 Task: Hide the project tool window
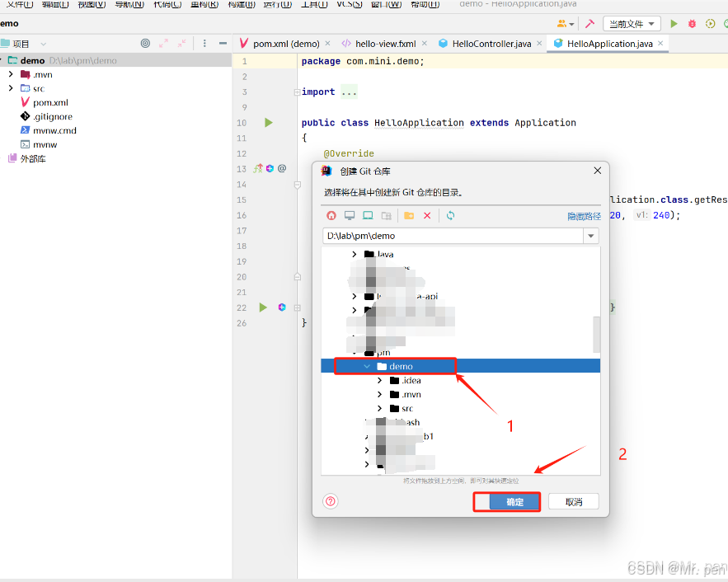pyautogui.click(x=223, y=43)
